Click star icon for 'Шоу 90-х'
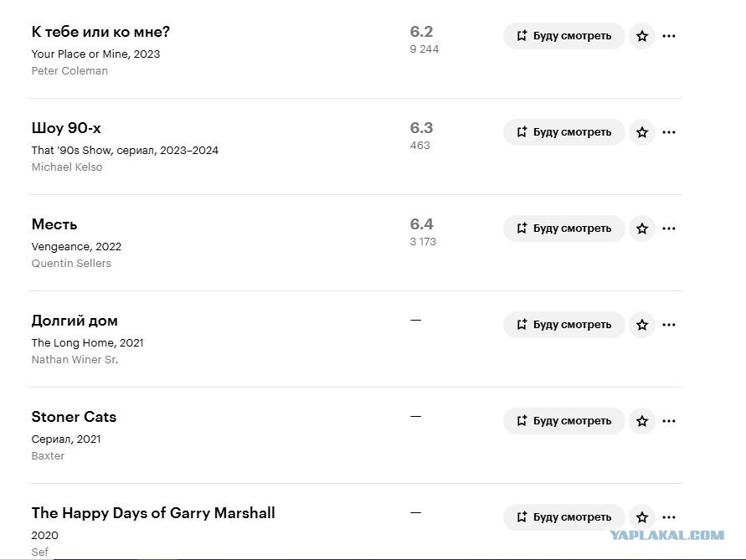Screen dimensions: 746x560 click(642, 132)
